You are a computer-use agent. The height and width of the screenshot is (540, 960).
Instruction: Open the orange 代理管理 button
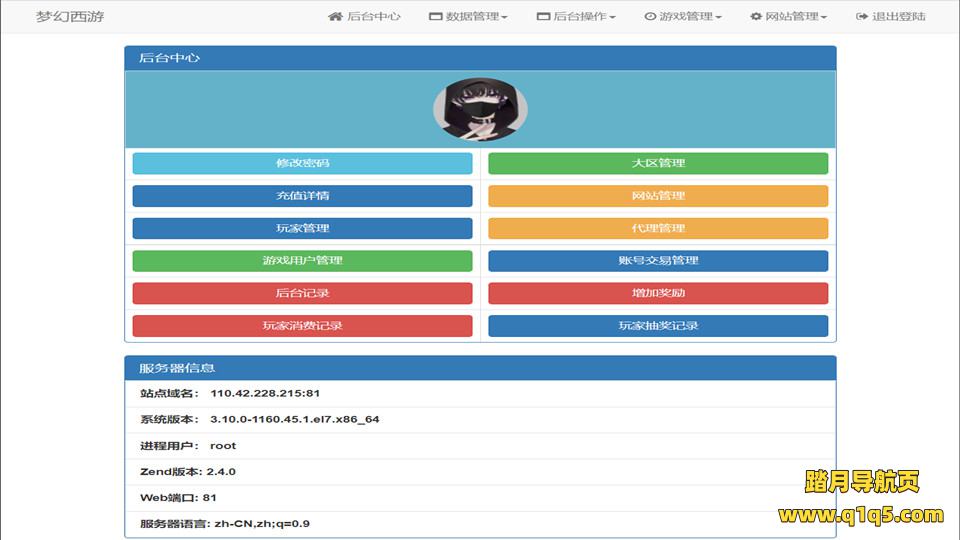coord(658,228)
